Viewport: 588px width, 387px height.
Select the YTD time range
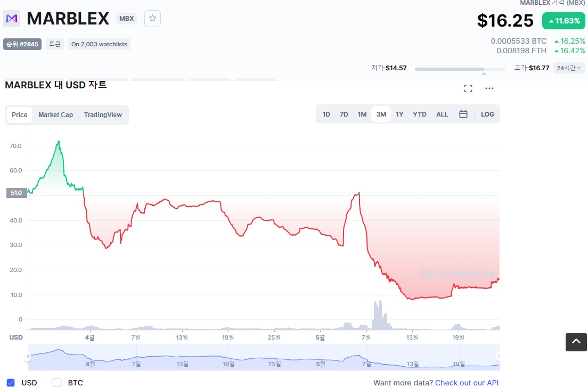pyautogui.click(x=420, y=114)
